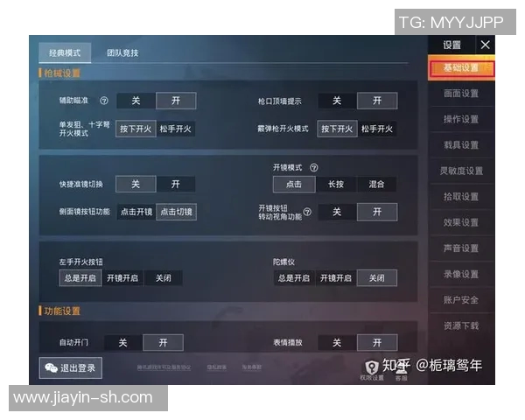Turn 表情播放 on with 开
This screenshot has height=420, width=525.
pyautogui.click(x=377, y=343)
